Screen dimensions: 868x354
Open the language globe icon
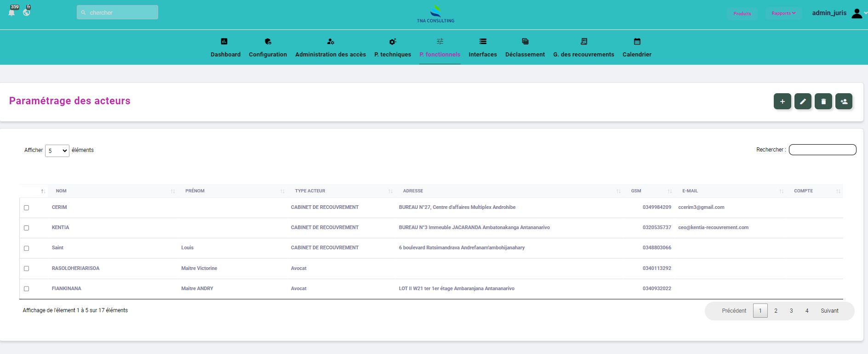(27, 12)
